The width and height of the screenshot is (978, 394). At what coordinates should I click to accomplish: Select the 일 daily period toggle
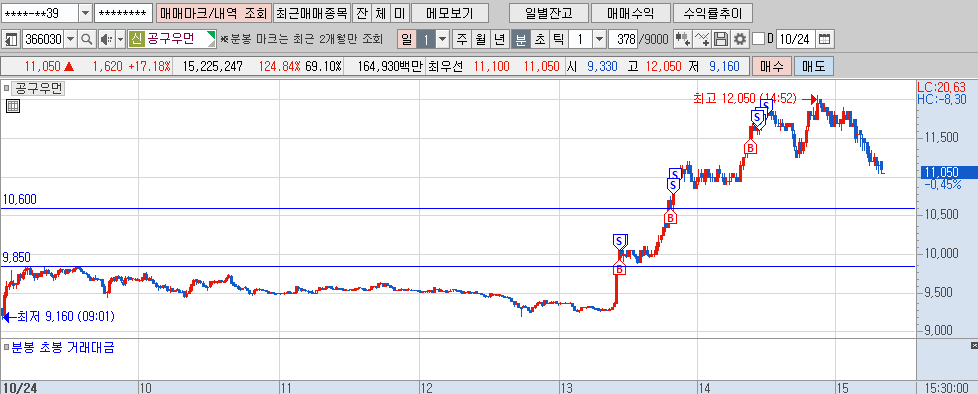pyautogui.click(x=407, y=39)
